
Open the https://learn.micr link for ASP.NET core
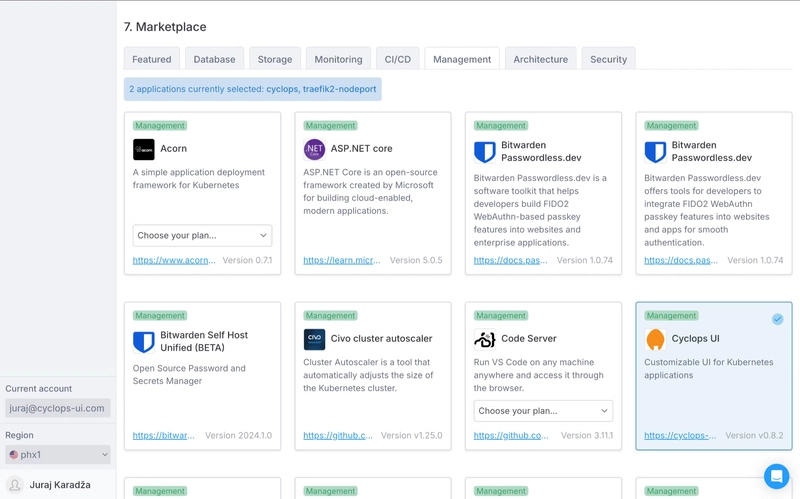pos(342,260)
